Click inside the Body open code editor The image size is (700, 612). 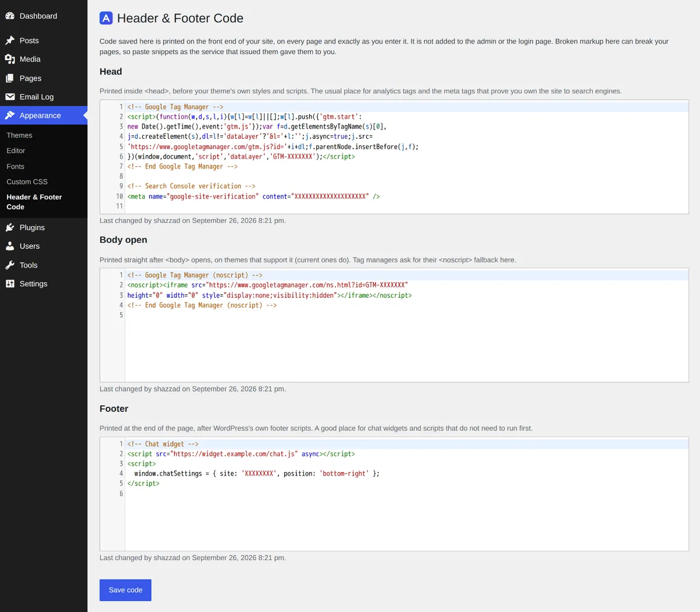coord(394,325)
